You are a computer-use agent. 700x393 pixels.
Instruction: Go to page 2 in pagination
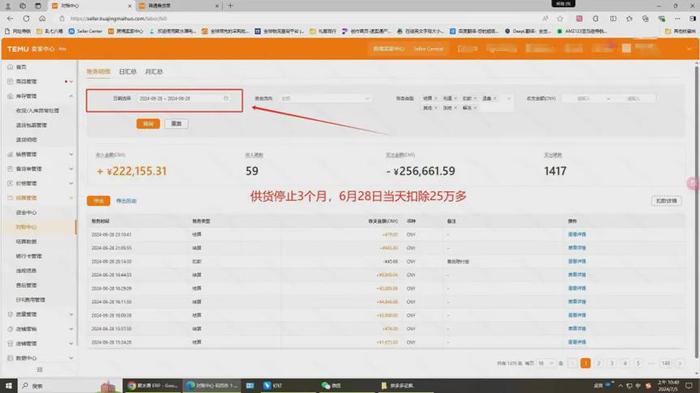coord(599,364)
